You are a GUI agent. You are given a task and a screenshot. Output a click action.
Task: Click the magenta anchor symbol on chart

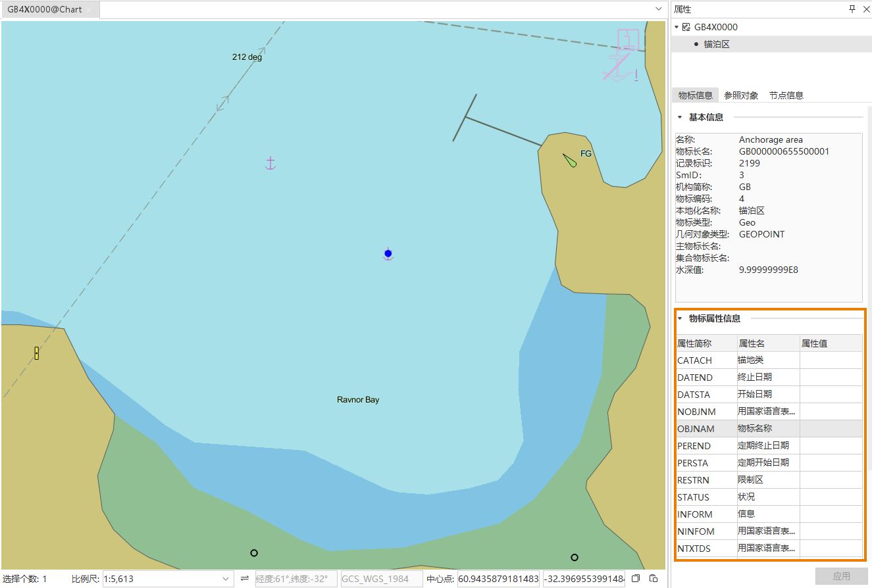coord(270,163)
